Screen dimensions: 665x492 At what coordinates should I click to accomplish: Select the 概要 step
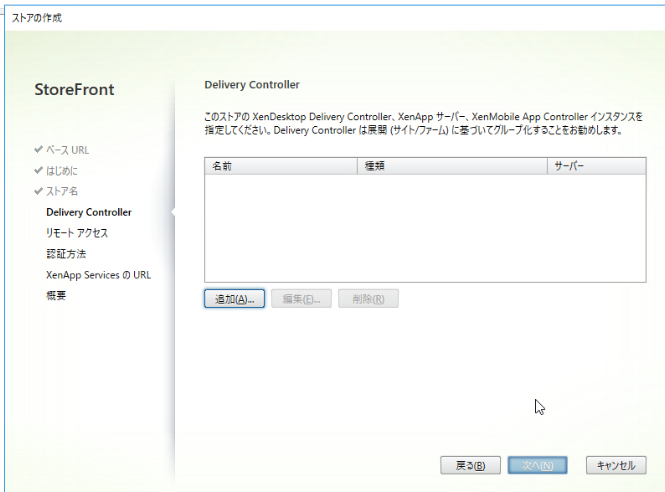[56, 295]
